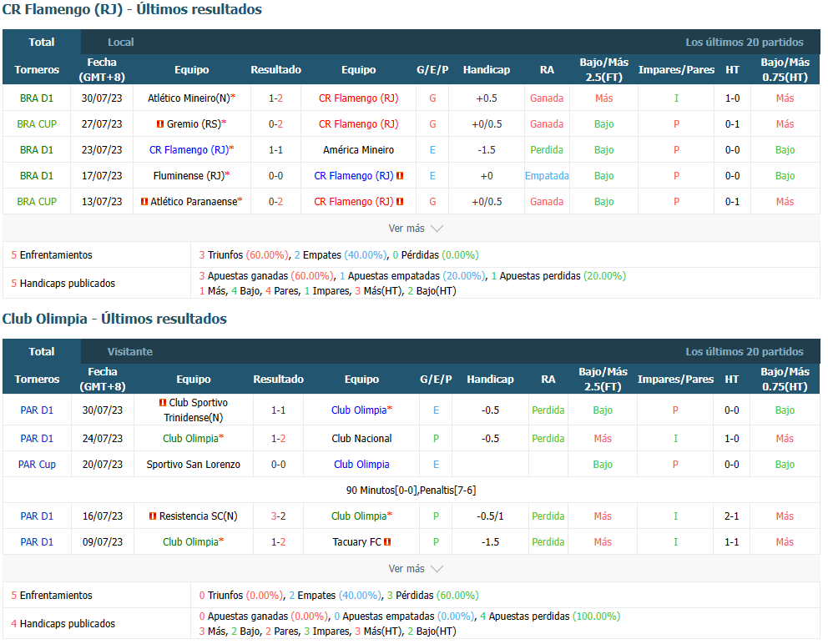The width and height of the screenshot is (828, 644).
Task: Click the +0.5 handicap in Atlético Mineiro row
Action: (487, 98)
